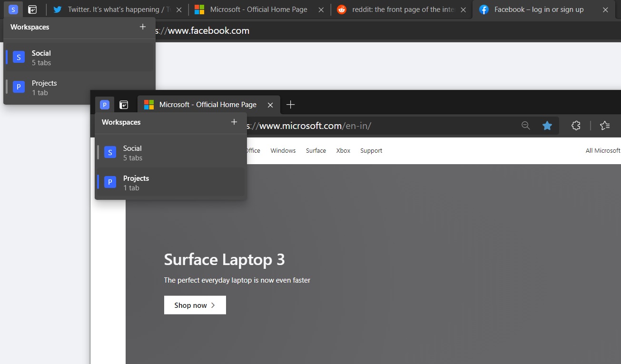Click the "S" Social workspace icon on the back window
The image size is (621, 364).
(14, 9)
